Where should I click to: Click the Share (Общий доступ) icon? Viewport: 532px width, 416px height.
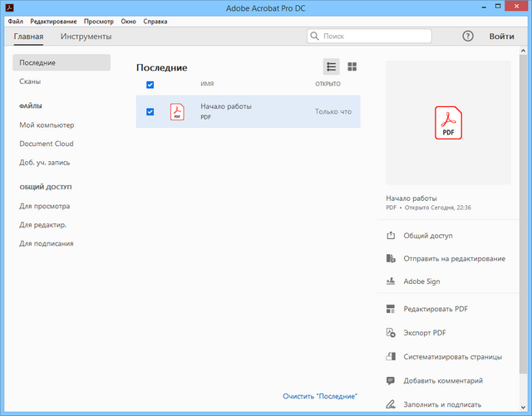[391, 236]
